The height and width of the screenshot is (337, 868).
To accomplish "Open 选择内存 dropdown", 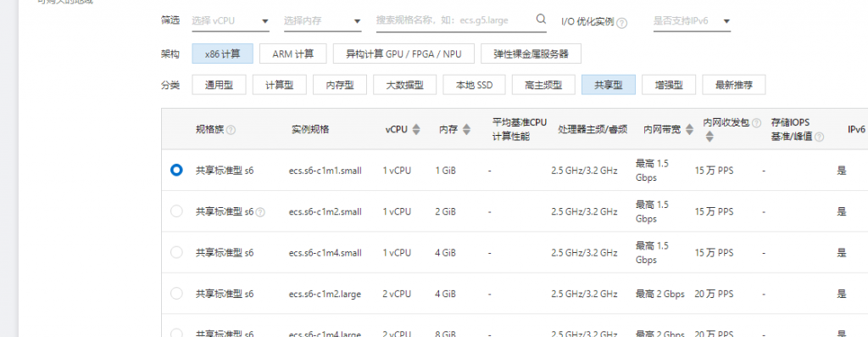I will pyautogui.click(x=323, y=21).
